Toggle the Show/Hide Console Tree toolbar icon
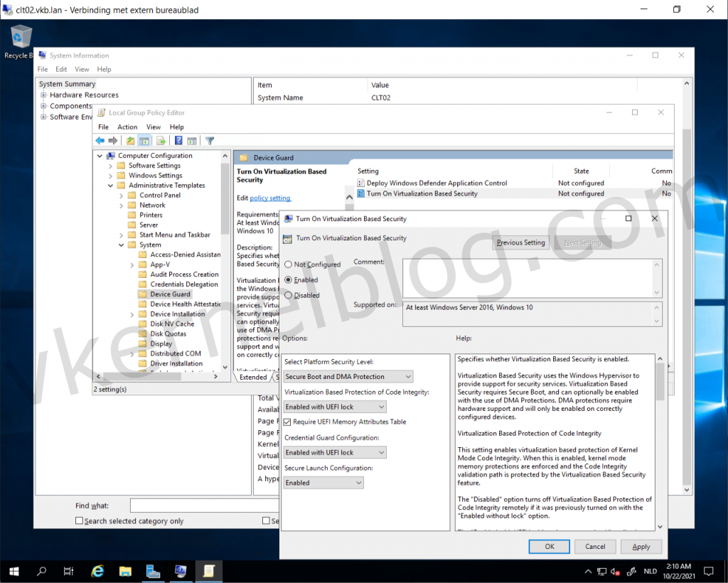This screenshot has height=583, width=728. 143,140
